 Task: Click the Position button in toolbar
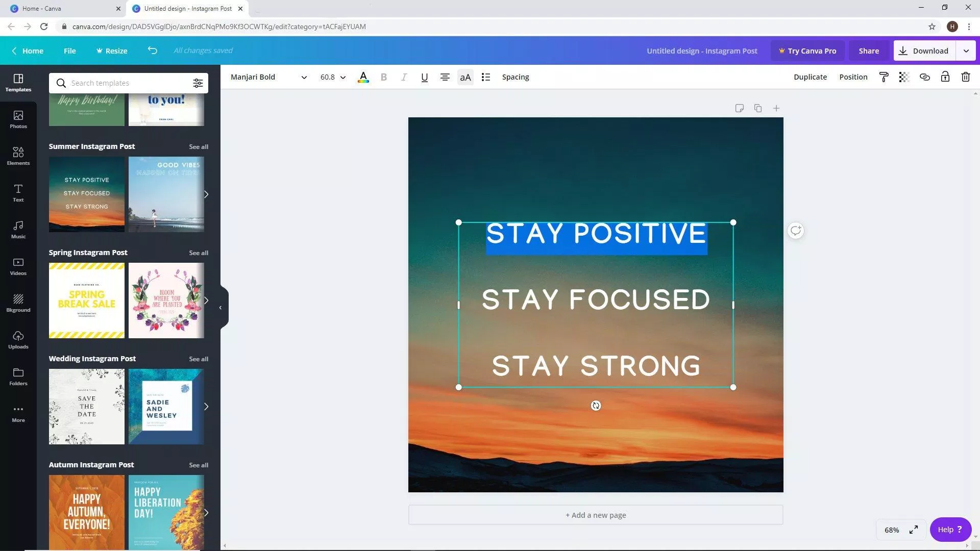coord(853,77)
